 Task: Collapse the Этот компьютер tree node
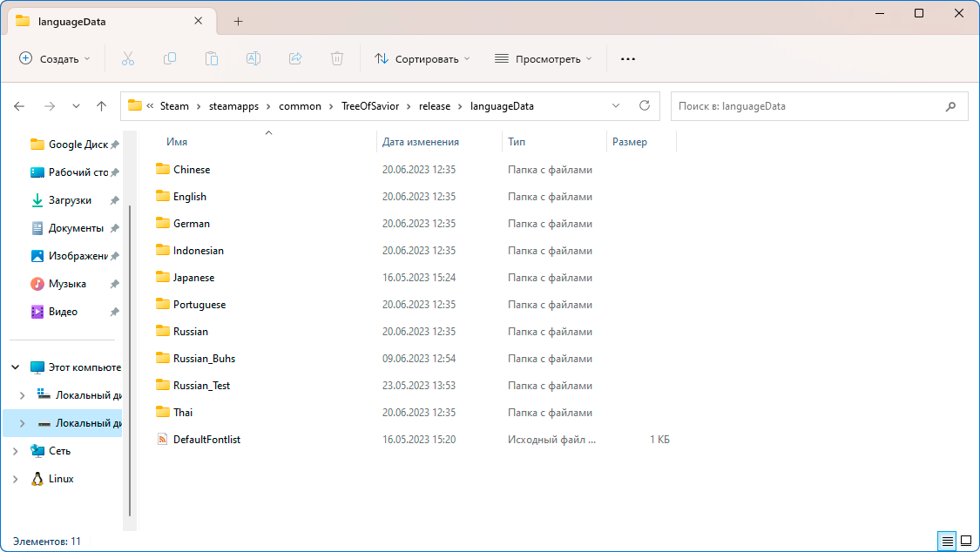(16, 367)
